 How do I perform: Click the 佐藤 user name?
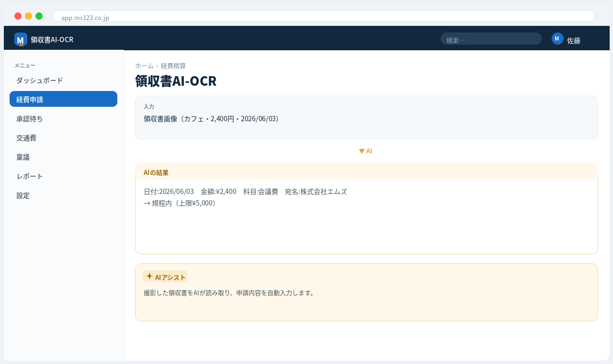click(x=574, y=41)
